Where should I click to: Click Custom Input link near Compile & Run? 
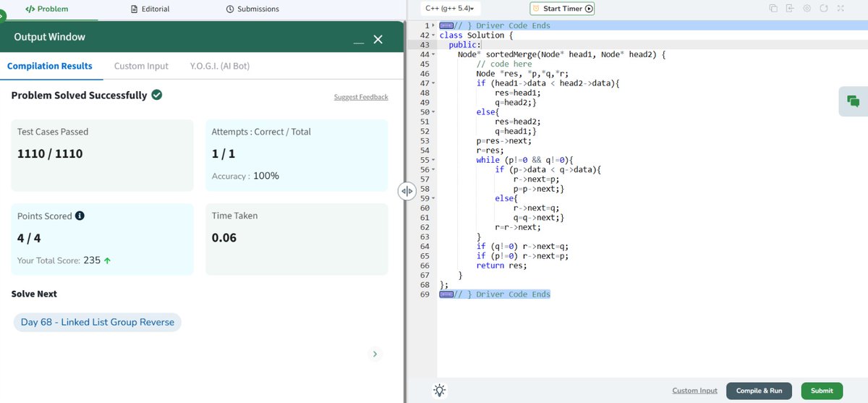click(x=694, y=391)
